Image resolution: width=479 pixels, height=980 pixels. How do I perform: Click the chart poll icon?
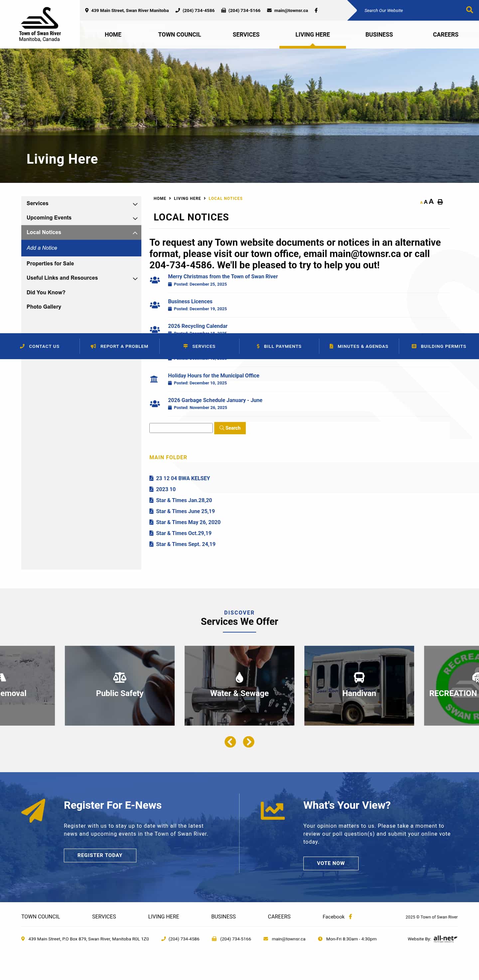coord(272,811)
